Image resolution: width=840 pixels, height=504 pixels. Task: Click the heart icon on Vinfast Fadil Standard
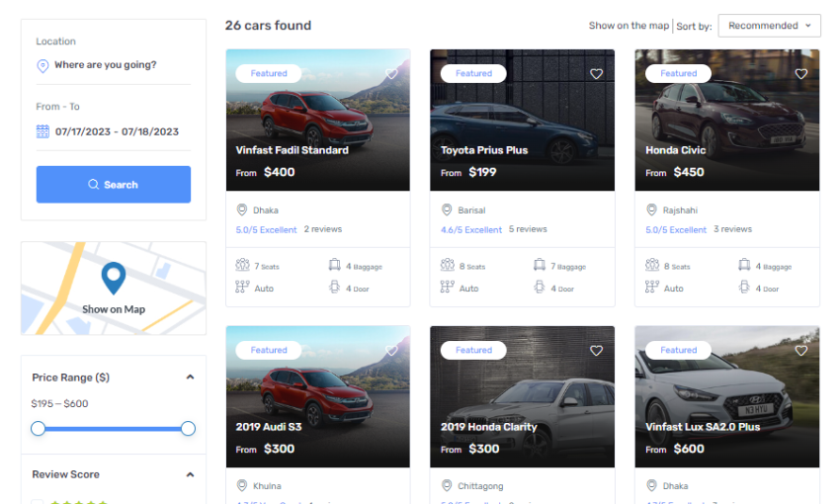coord(391,74)
